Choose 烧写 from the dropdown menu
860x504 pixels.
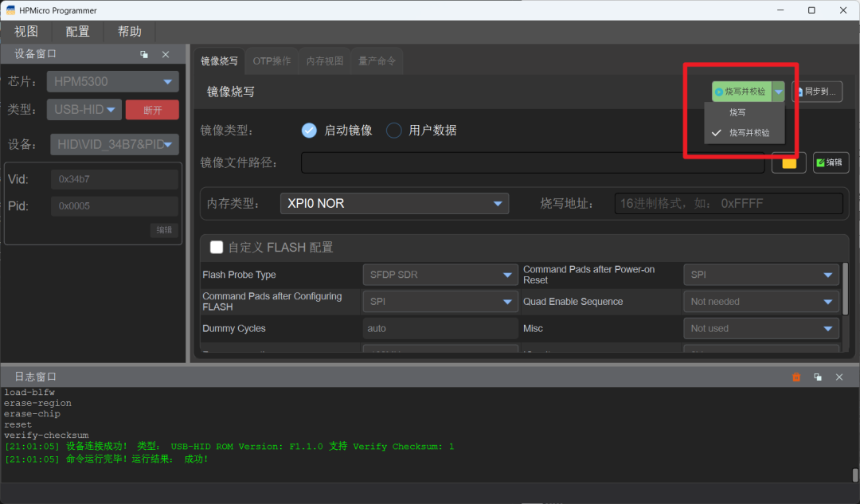pos(745,112)
